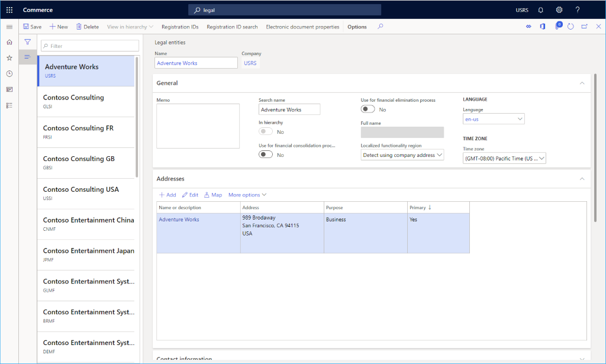Click the Memo text area
This screenshot has width=606, height=364.
(x=198, y=126)
